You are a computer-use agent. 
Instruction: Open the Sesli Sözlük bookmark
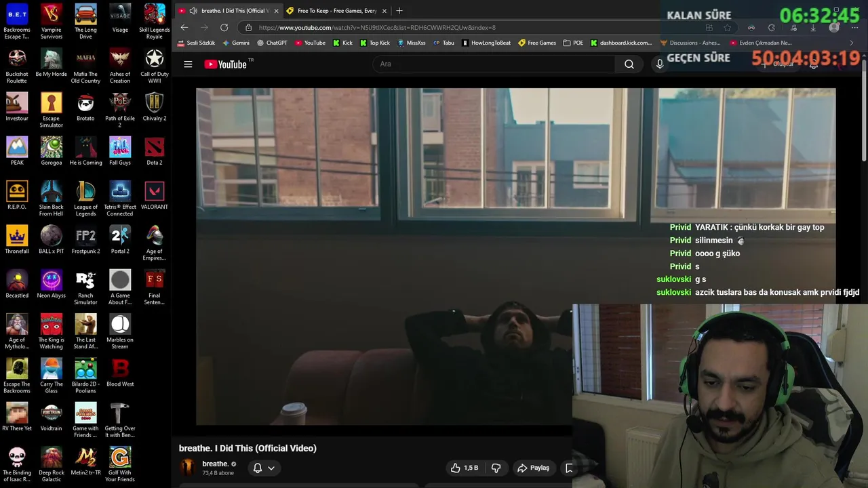coord(196,43)
